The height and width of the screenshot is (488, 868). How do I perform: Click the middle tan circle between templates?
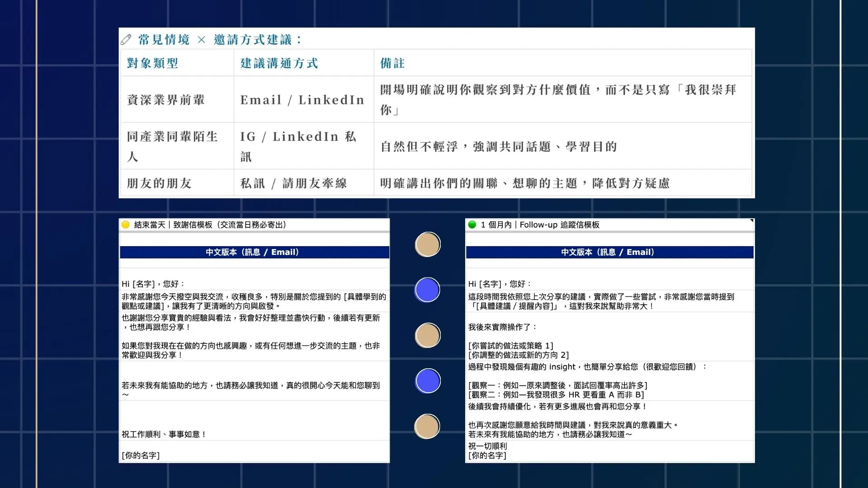pos(427,335)
